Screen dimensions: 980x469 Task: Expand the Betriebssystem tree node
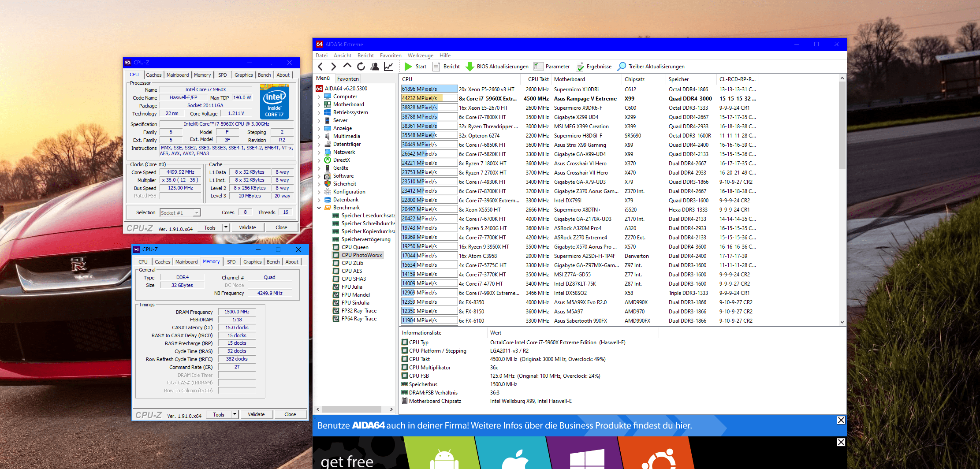[319, 112]
